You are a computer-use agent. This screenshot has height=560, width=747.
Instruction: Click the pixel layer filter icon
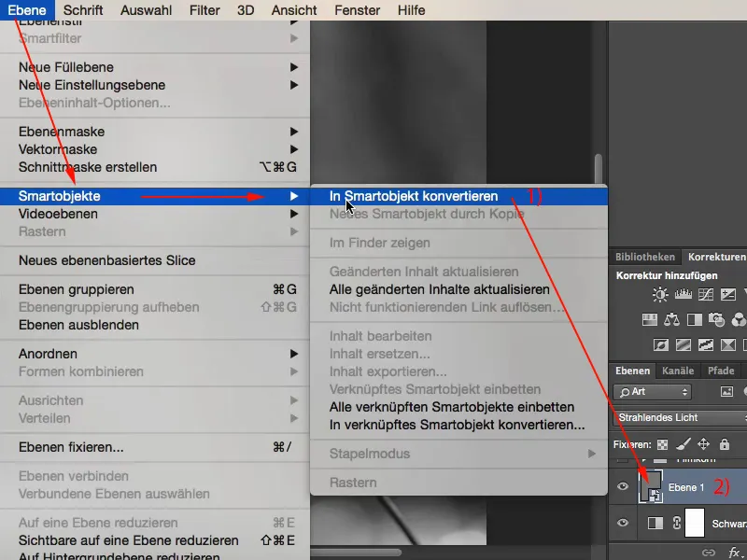click(x=726, y=392)
